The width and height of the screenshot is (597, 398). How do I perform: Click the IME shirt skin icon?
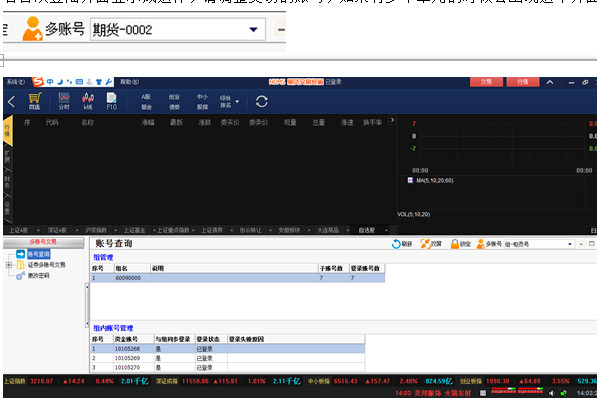99,82
